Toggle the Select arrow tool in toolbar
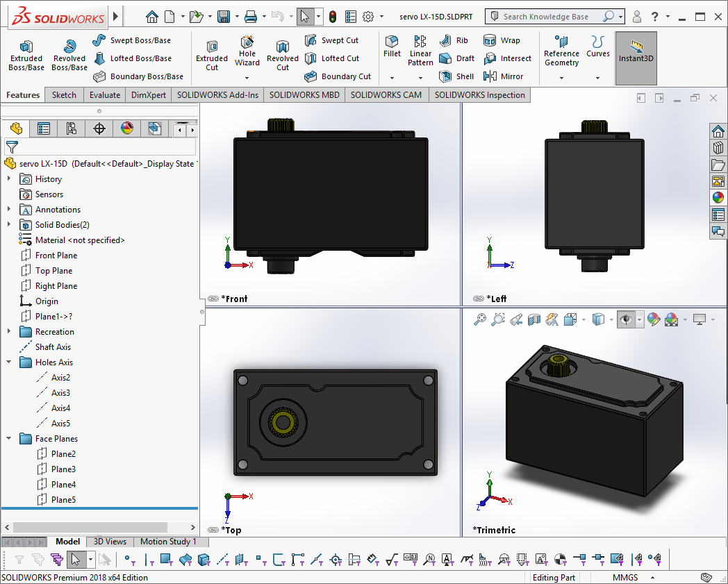The width and height of the screenshot is (728, 584). click(x=304, y=17)
